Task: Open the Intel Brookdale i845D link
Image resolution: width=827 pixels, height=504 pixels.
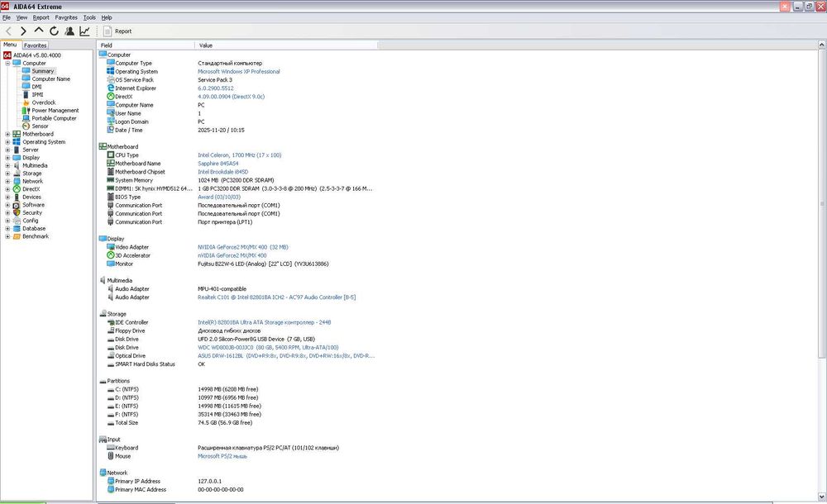Action: tap(222, 172)
